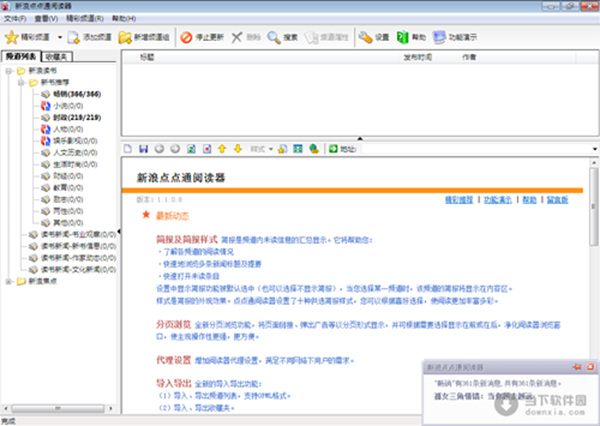Screen dimensions: 600x426
Task: Click the red stop loading page icon
Action: [207, 149]
